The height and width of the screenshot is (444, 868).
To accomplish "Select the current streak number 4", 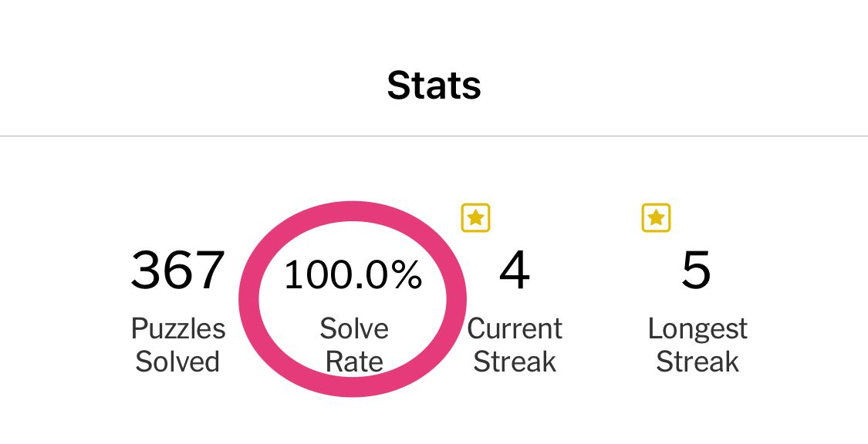I will (515, 271).
